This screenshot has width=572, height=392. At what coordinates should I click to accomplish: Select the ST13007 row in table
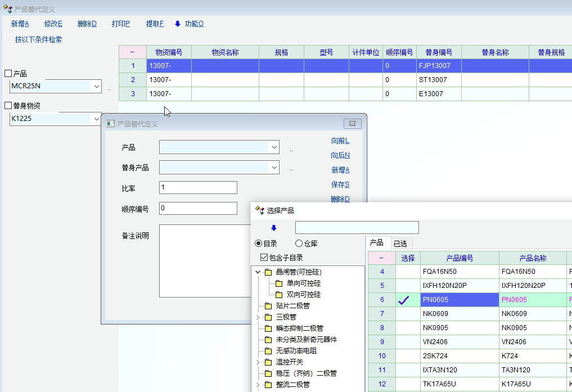439,80
